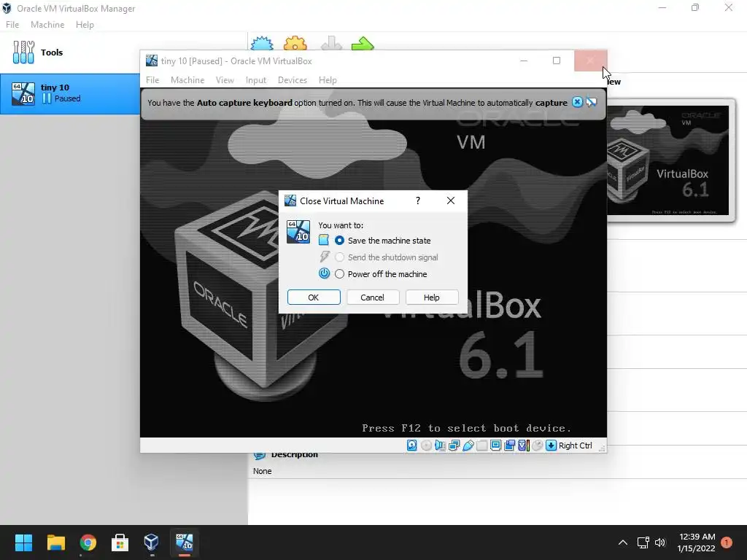Screen dimensions: 747x560
Task: Open File menu in VirtualBox Manager
Action: pyautogui.click(x=12, y=25)
